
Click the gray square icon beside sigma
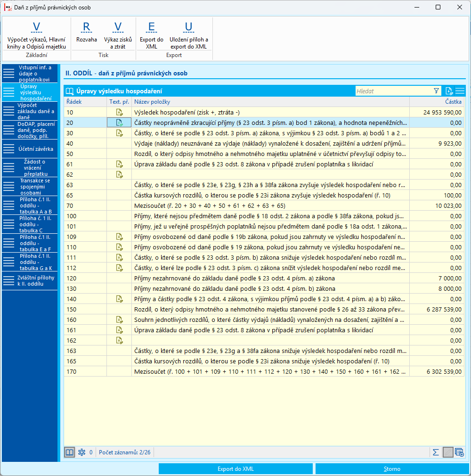point(448,452)
